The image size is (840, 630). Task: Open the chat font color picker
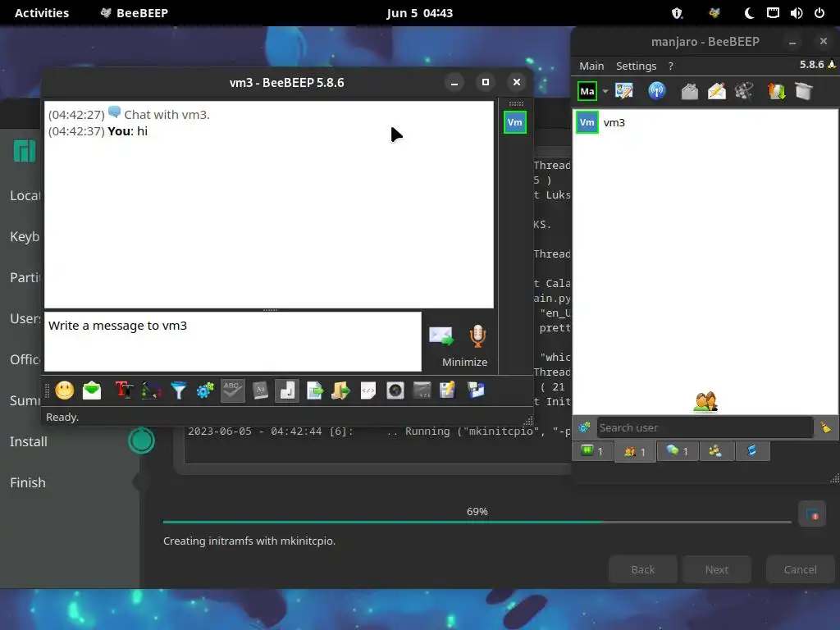pos(151,390)
